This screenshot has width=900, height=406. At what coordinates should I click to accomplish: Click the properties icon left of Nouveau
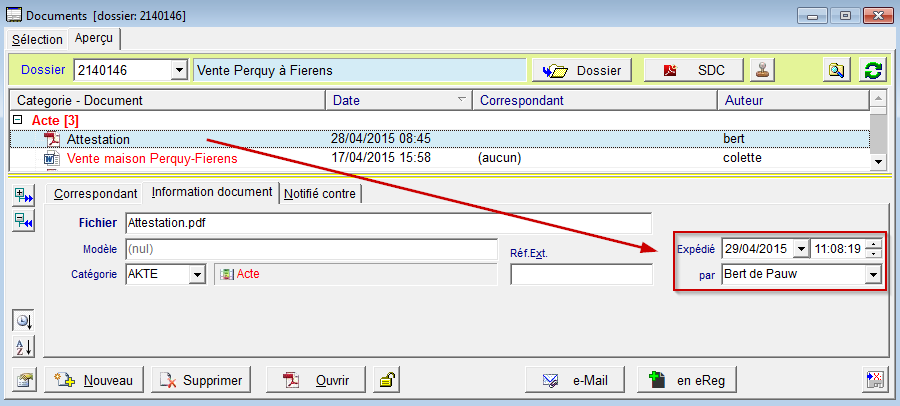click(25, 380)
